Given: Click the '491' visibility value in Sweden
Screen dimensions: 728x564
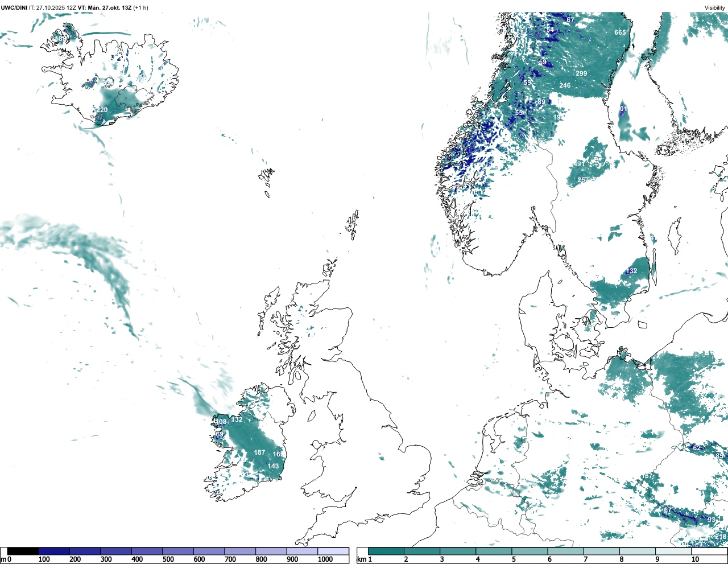Looking at the screenshot, I should click(x=579, y=164).
